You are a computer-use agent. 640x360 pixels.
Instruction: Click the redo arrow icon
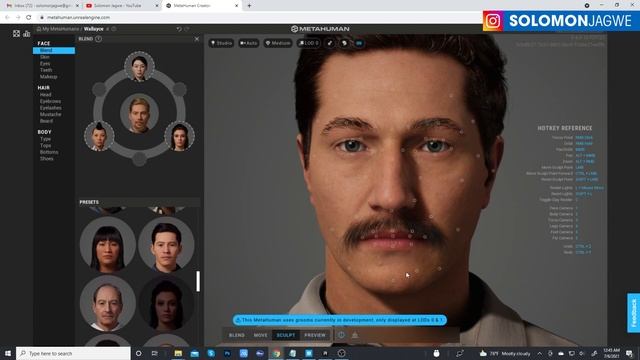pyautogui.click(x=187, y=29)
